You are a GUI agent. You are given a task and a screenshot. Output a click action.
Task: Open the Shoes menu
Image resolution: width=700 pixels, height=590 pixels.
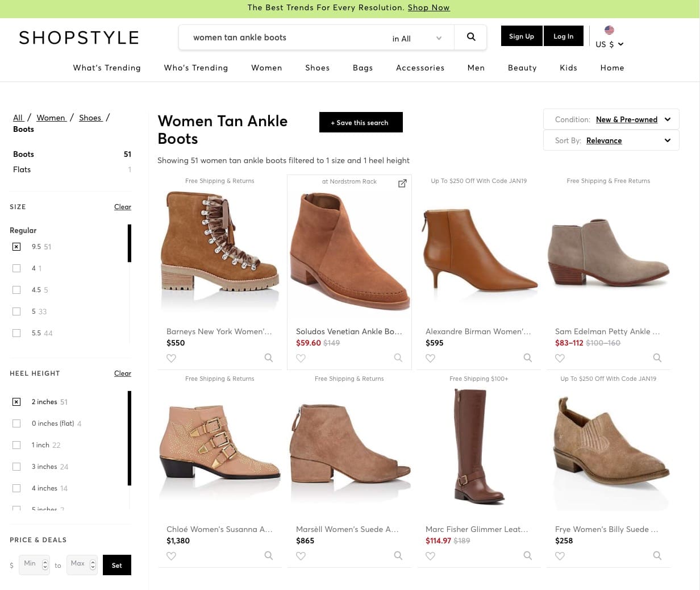[318, 68]
